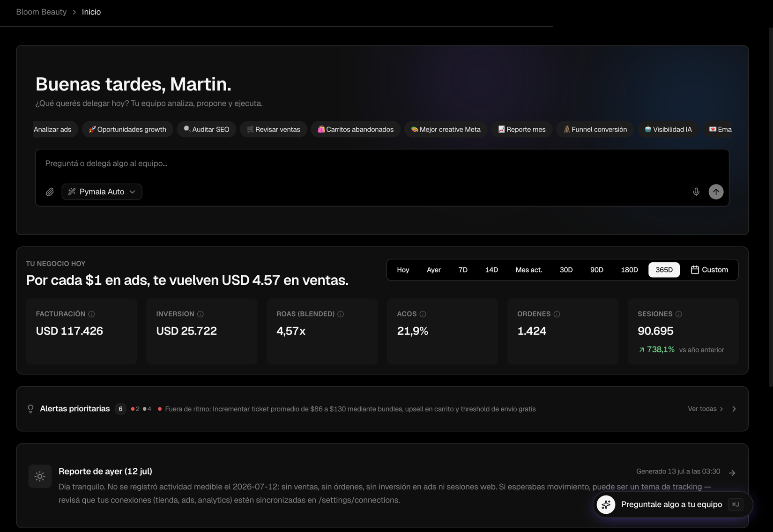The height and width of the screenshot is (532, 773).
Task: Select the 7D date range
Action: coord(463,270)
